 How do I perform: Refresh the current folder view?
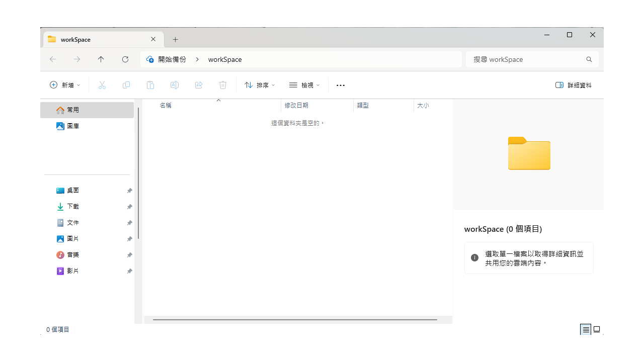point(125,59)
